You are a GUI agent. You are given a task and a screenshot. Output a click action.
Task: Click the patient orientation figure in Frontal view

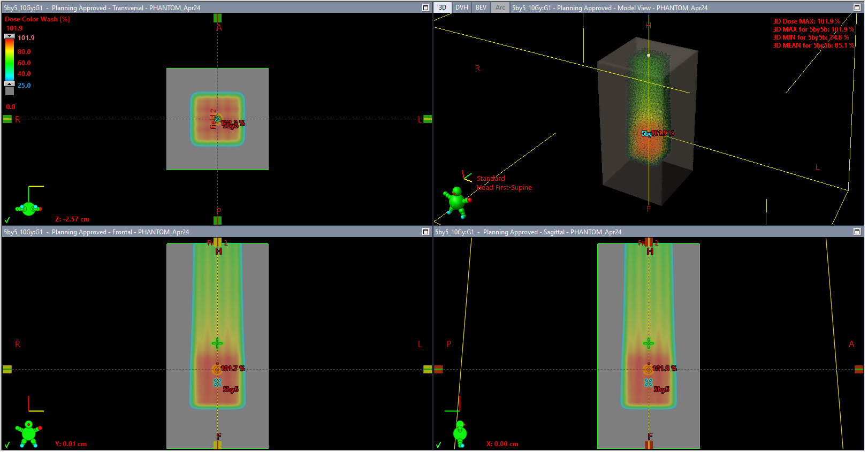(x=28, y=433)
